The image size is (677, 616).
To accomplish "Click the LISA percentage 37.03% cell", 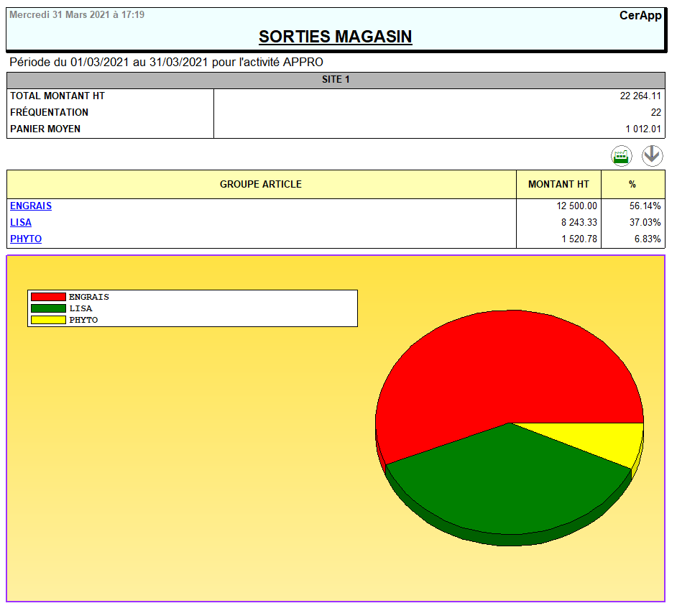I will 645,223.
